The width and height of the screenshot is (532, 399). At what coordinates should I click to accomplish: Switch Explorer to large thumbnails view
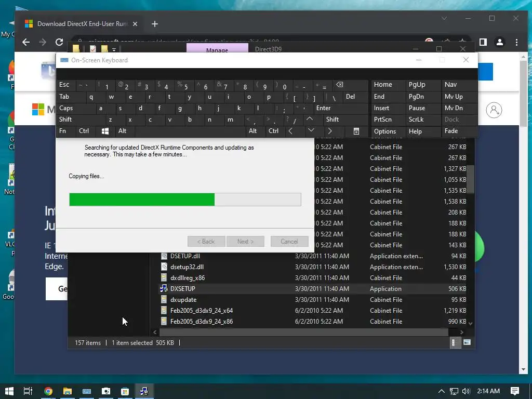pyautogui.click(x=467, y=342)
